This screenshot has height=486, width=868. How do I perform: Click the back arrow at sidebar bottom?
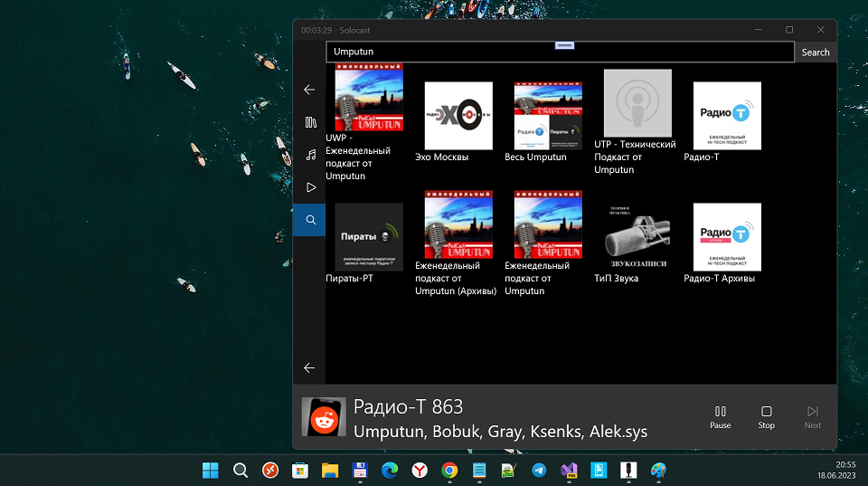[x=309, y=367]
